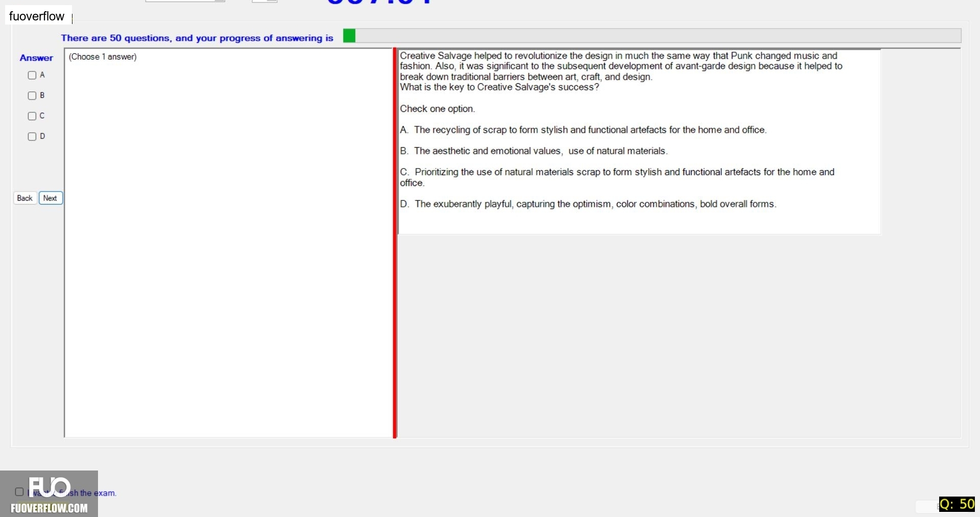Click option C text about prioritizing natural materials
The height and width of the screenshot is (517, 980).
pyautogui.click(x=617, y=177)
